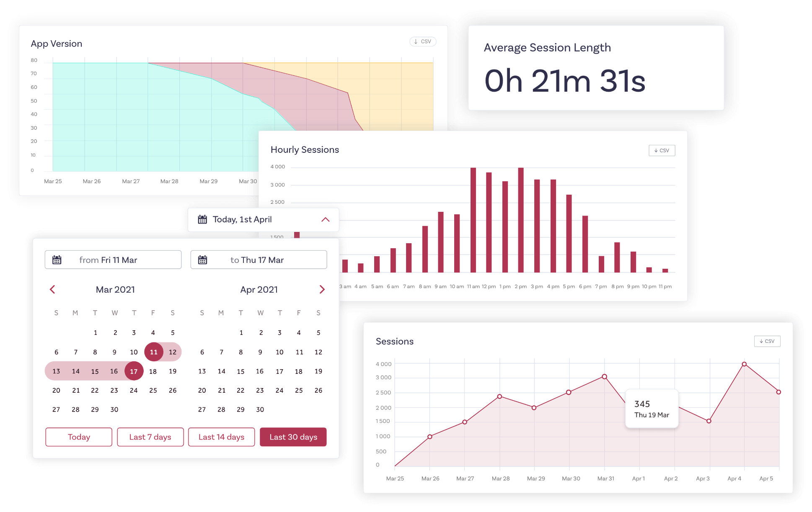Screen dimensions: 812x512
Task: Click calendar icon in Today, 1st April selector
Action: [202, 219]
